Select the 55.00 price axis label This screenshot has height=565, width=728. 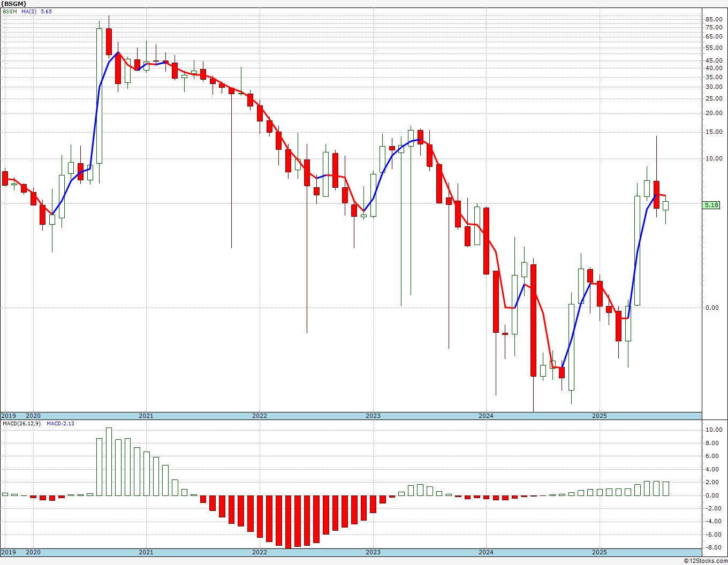click(x=714, y=47)
